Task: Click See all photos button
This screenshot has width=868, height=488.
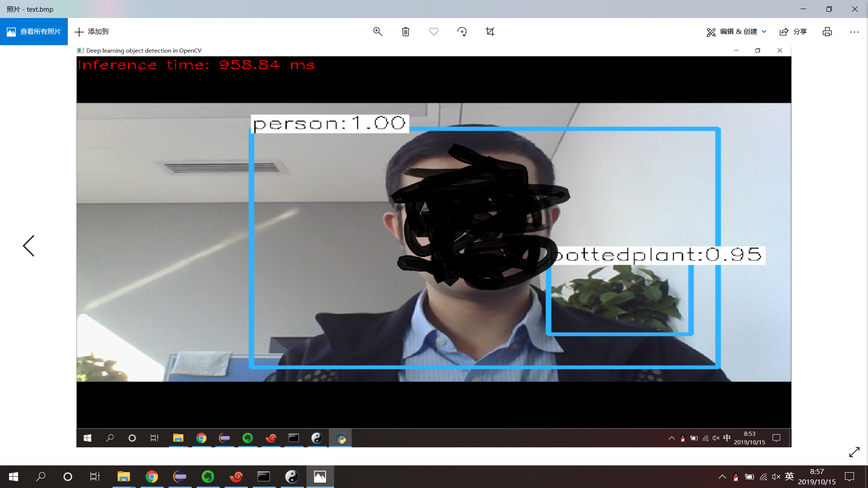Action: coord(34,32)
